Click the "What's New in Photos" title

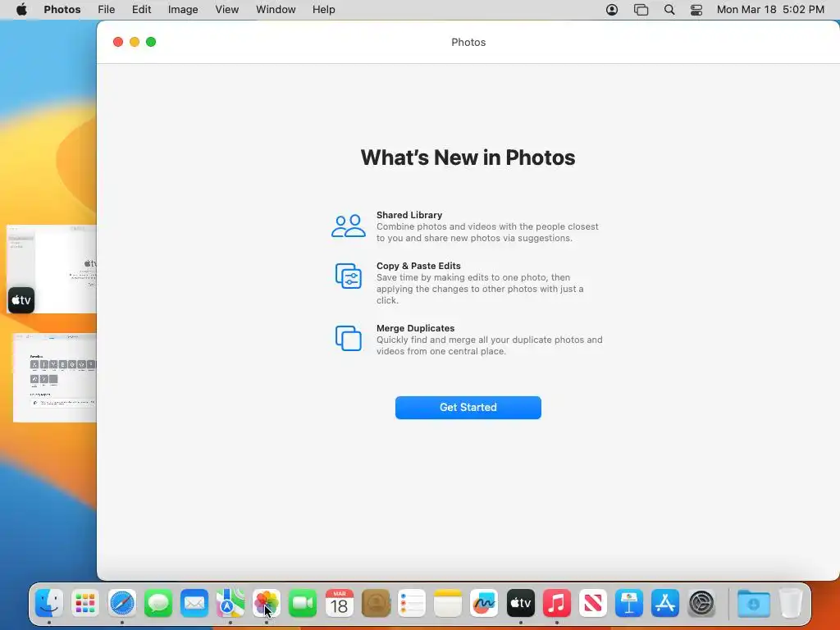pos(468,157)
